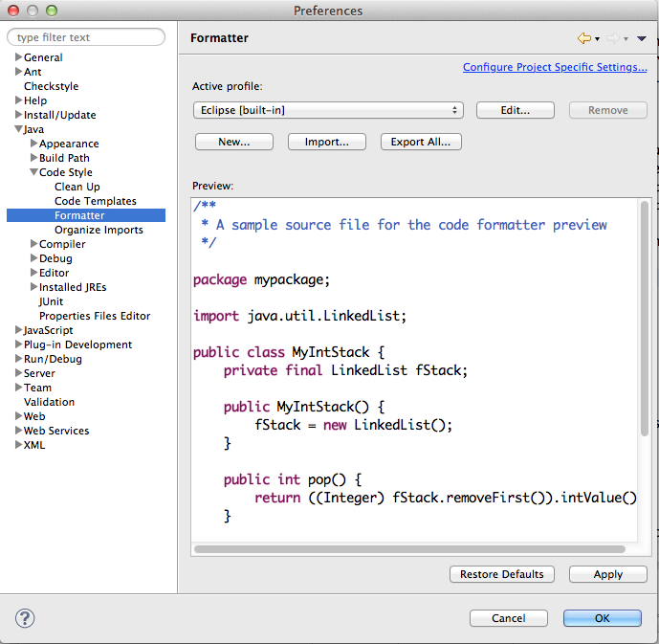Click the Edit... profile button
Image resolution: width=659 pixels, height=644 pixels.
tap(515, 110)
